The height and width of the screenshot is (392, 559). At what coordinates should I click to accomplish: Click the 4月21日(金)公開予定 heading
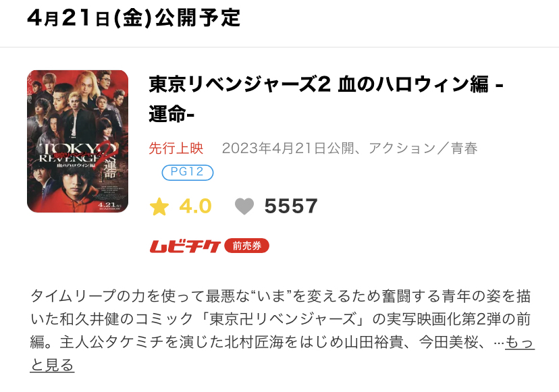(134, 18)
